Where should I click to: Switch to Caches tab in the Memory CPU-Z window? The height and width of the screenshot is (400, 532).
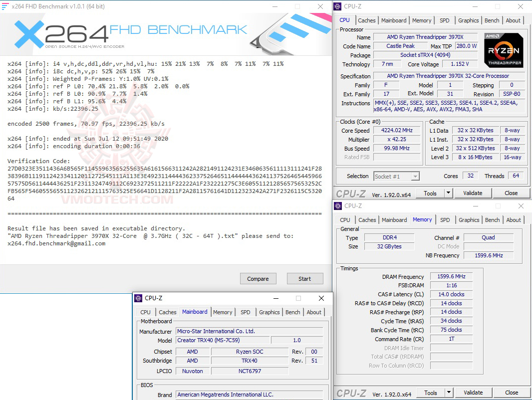(367, 220)
